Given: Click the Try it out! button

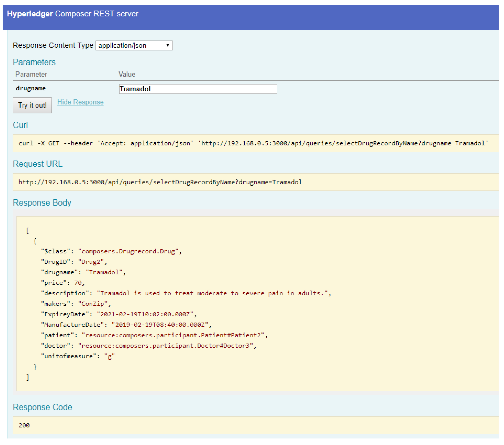Looking at the screenshot, I should (x=32, y=105).
